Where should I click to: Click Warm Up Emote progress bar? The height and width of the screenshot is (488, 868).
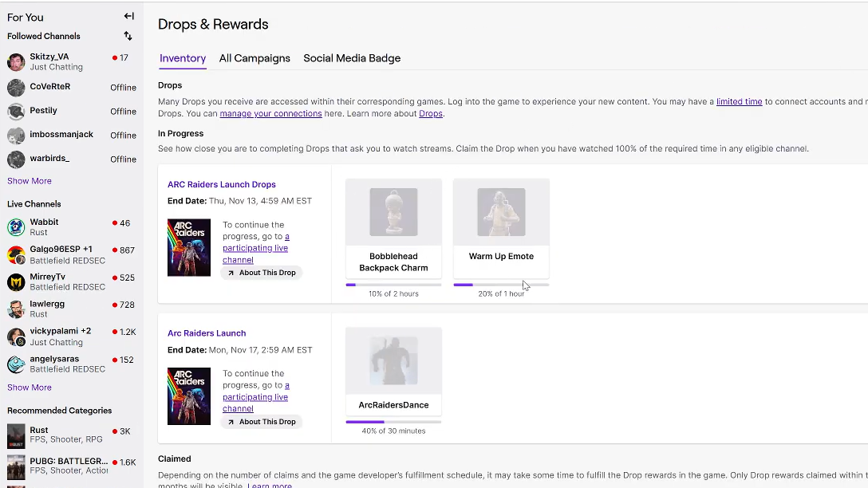(501, 285)
